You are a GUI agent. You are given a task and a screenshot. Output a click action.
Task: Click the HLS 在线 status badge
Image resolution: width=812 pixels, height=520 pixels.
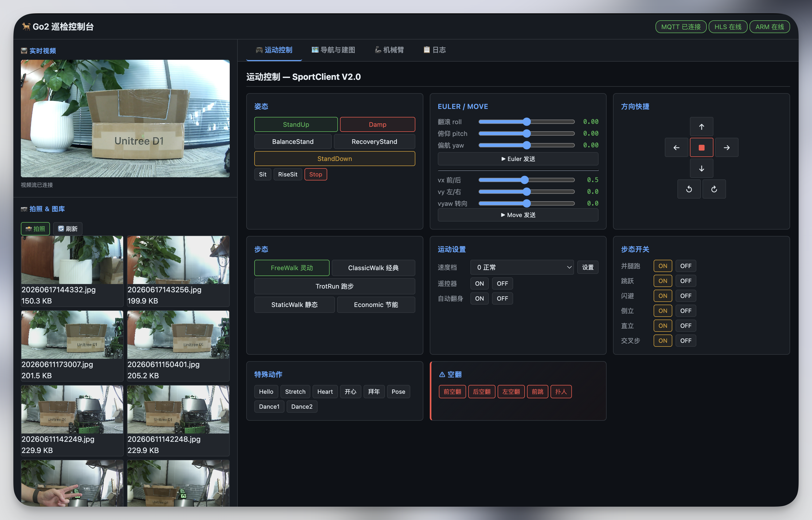728,27
